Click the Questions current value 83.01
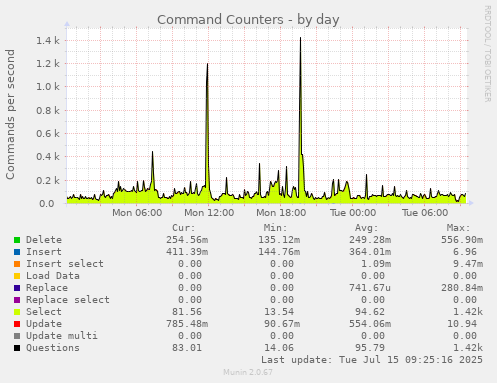497x383 pixels. (187, 348)
